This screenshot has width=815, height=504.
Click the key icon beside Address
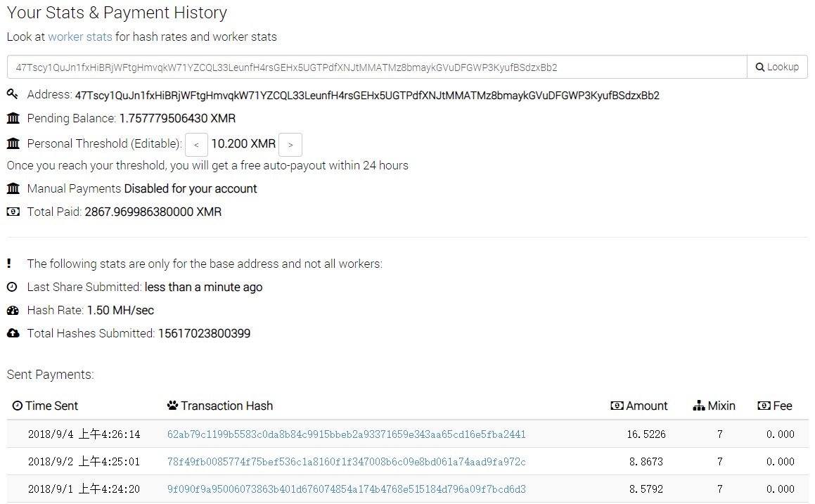13,94
